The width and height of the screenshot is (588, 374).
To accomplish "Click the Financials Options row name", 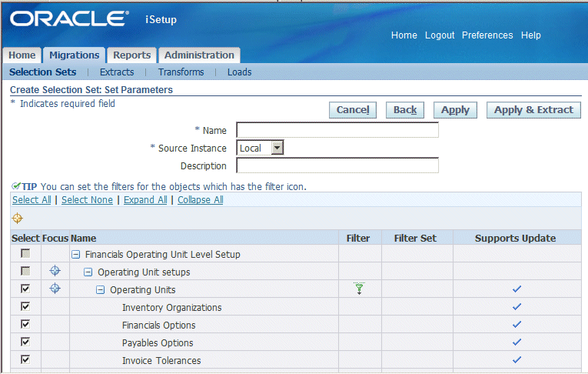I will coord(158,326).
